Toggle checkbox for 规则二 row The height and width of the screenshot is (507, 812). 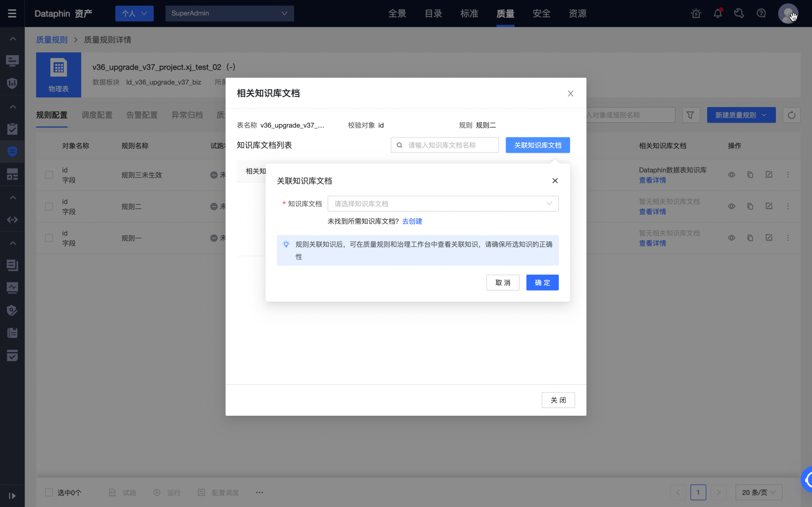(x=49, y=206)
